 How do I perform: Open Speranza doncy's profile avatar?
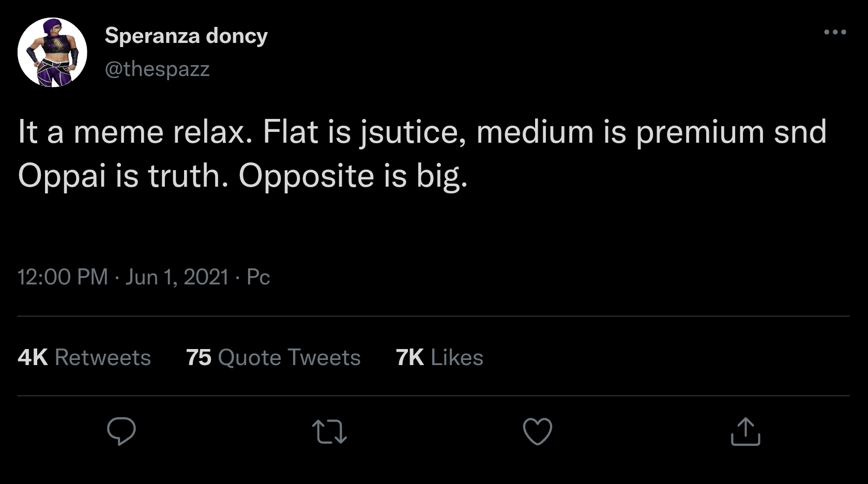(x=52, y=52)
